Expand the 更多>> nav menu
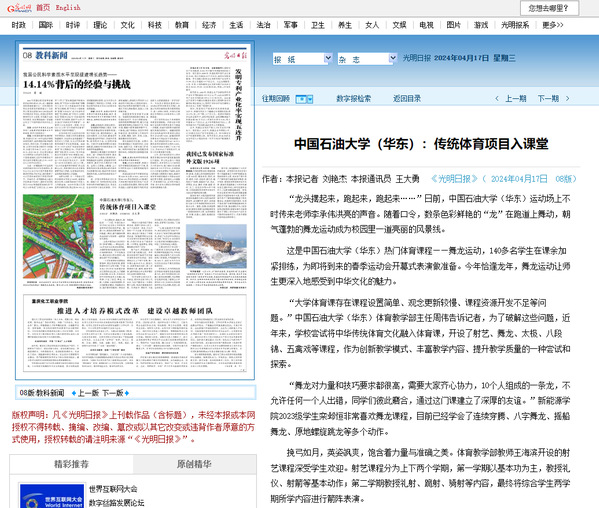This screenshot has width=599, height=508. [x=553, y=25]
